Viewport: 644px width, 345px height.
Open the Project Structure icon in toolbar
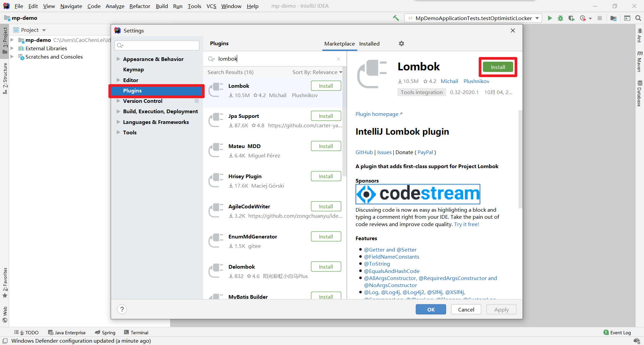613,18
